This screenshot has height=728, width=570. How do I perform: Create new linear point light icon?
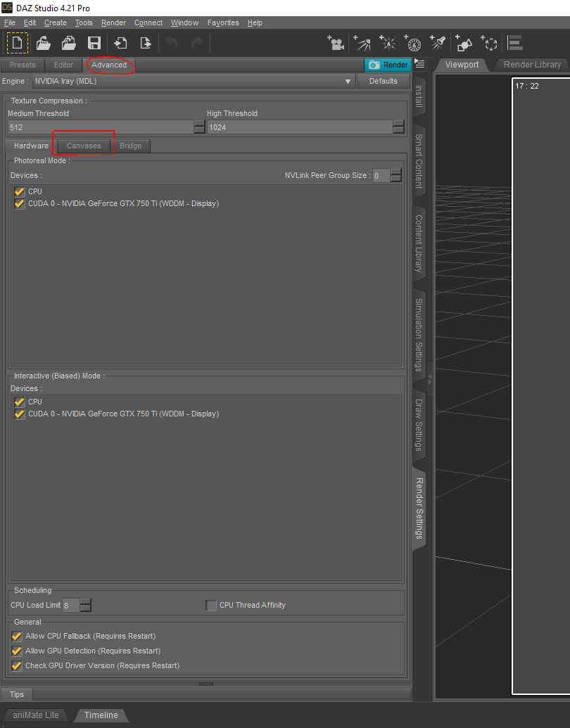pyautogui.click(x=412, y=43)
